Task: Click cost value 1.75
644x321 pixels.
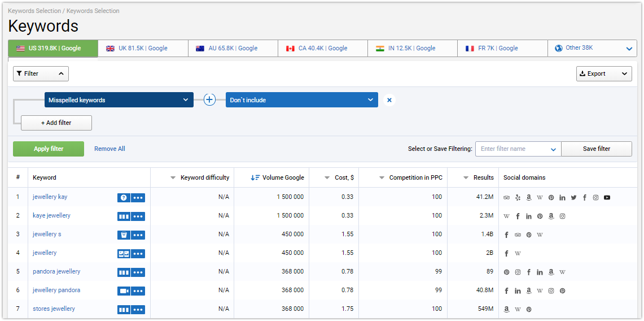Action: (348, 309)
